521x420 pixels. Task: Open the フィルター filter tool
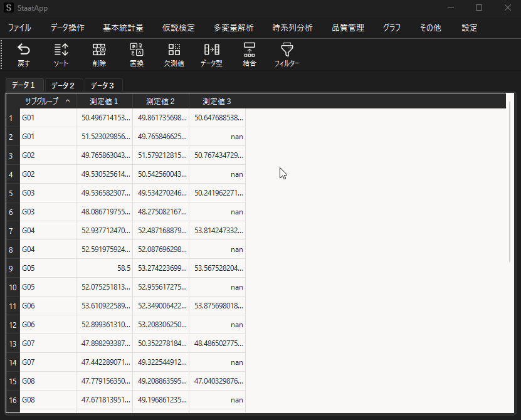tap(287, 55)
